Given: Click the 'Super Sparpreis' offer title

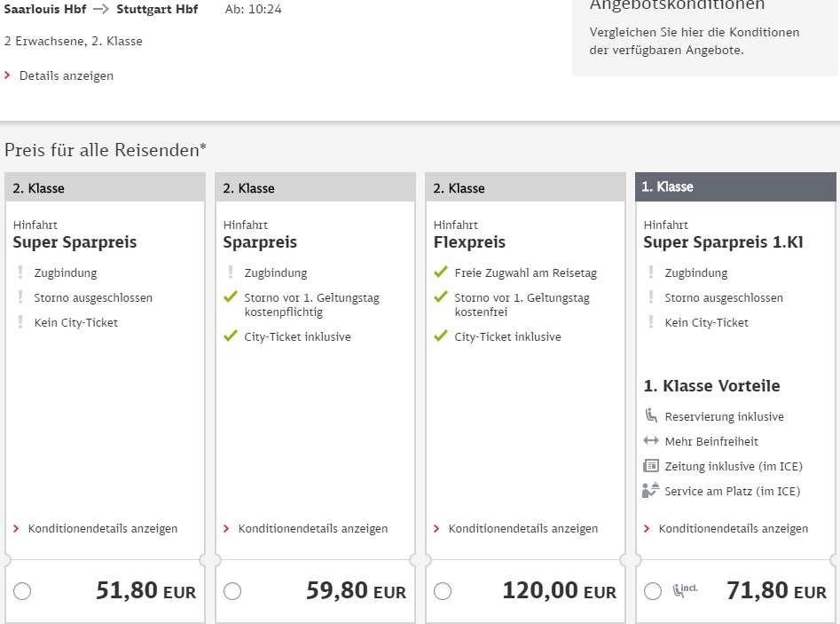Looking at the screenshot, I should pyautogui.click(x=75, y=242).
